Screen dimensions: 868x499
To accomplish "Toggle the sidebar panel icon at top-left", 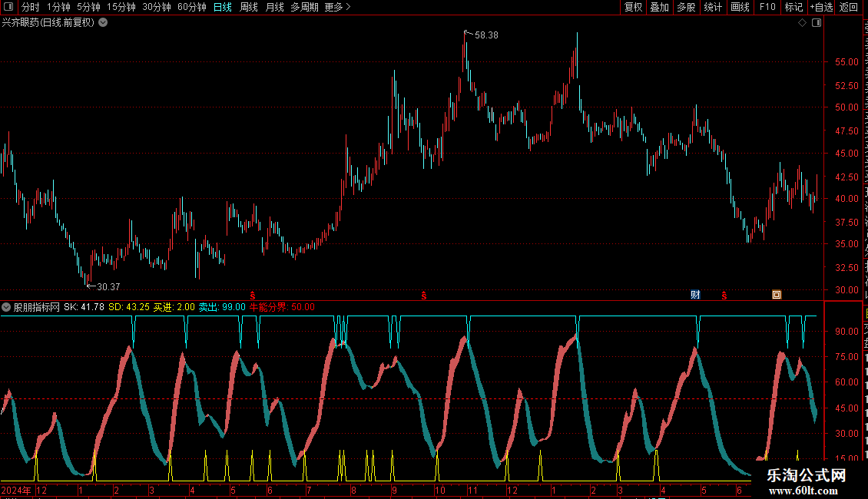I will click(x=8, y=7).
